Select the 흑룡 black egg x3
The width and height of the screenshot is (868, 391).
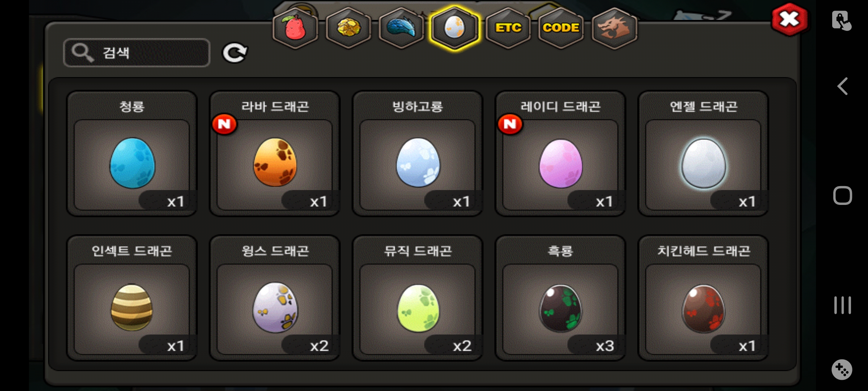(x=561, y=298)
